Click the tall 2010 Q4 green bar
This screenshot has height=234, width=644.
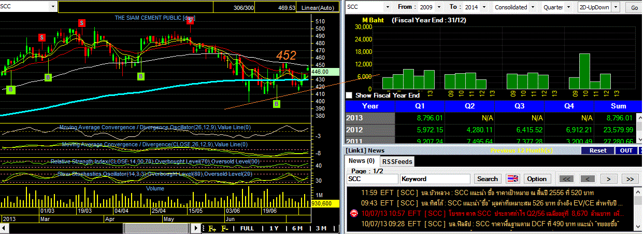(x=584, y=71)
